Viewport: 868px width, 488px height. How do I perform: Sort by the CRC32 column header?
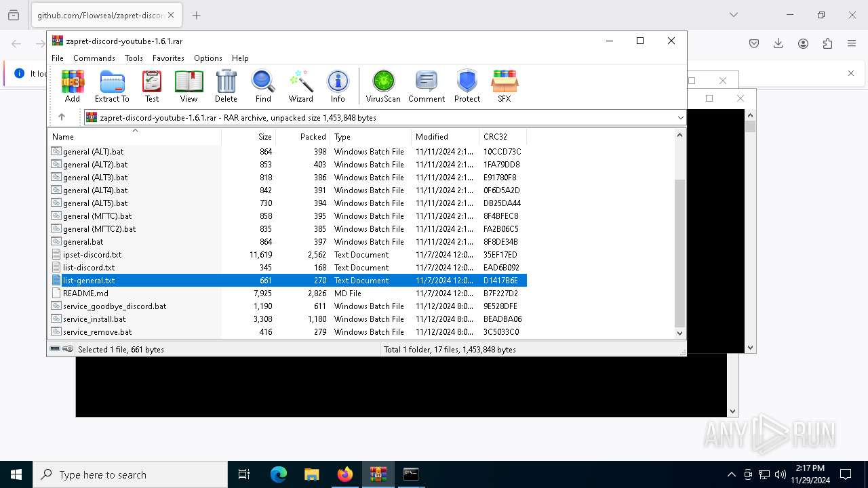[502, 136]
